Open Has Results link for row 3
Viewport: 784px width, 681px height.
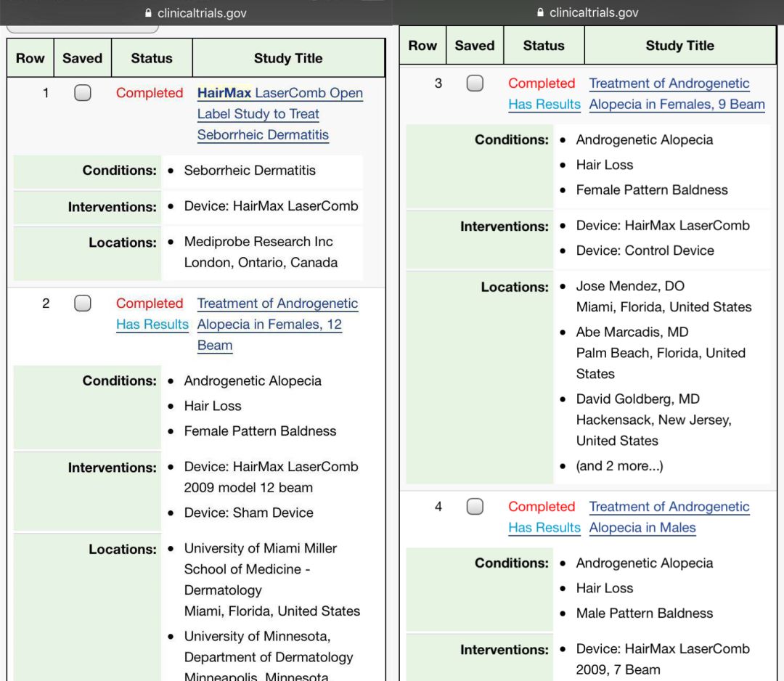click(544, 105)
